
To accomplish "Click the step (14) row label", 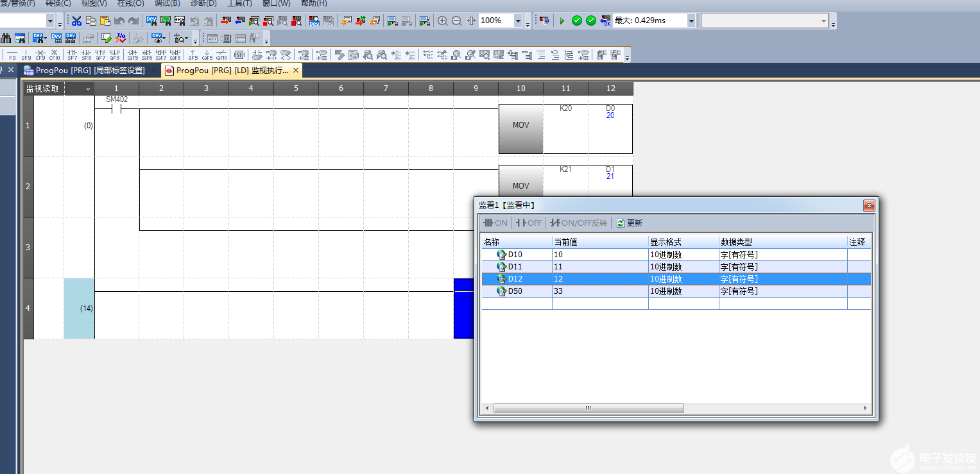I will click(86, 309).
